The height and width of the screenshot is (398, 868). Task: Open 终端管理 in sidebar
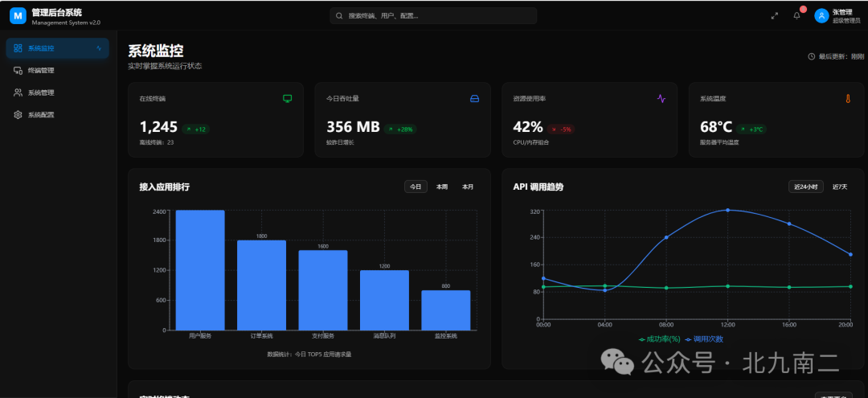58,70
